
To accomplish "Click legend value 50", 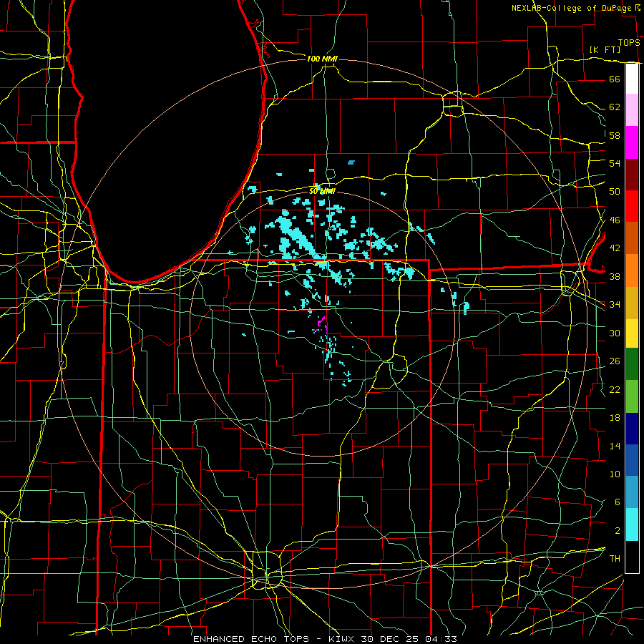I will [x=615, y=192].
